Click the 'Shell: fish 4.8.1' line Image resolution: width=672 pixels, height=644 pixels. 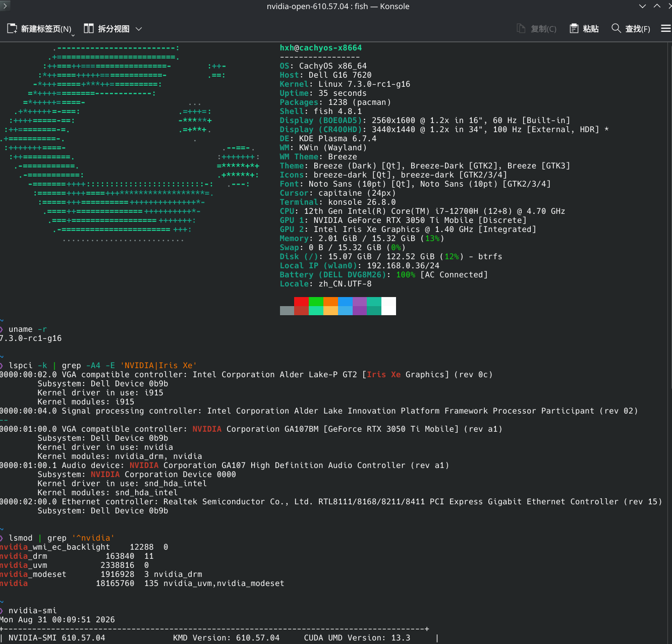click(x=321, y=111)
